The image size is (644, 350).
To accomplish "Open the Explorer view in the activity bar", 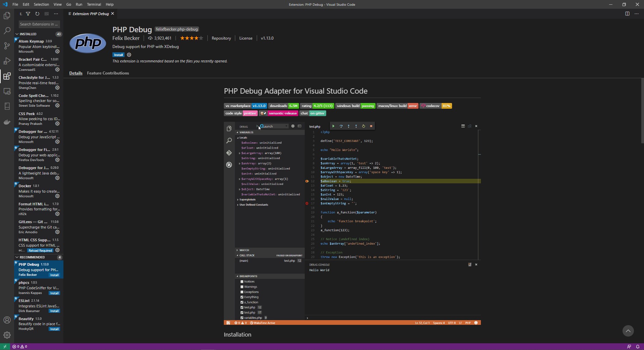I will coord(7,15).
